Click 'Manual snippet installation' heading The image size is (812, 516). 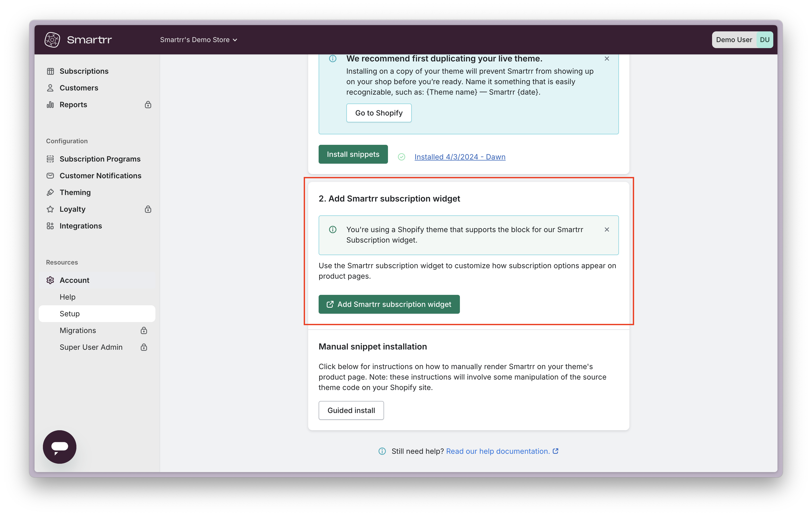point(373,347)
